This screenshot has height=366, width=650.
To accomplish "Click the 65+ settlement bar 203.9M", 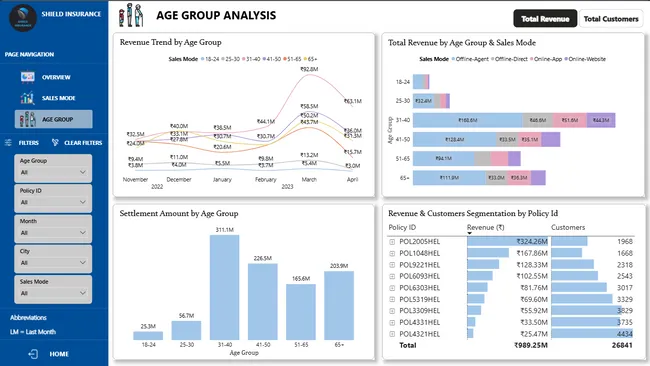I will click(x=339, y=305).
